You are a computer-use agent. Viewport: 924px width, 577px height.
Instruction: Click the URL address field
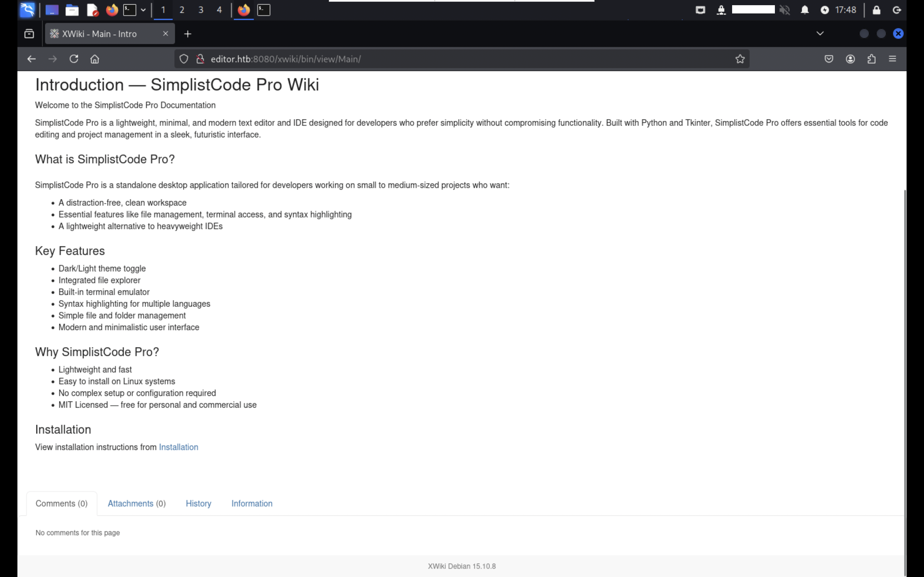point(458,59)
